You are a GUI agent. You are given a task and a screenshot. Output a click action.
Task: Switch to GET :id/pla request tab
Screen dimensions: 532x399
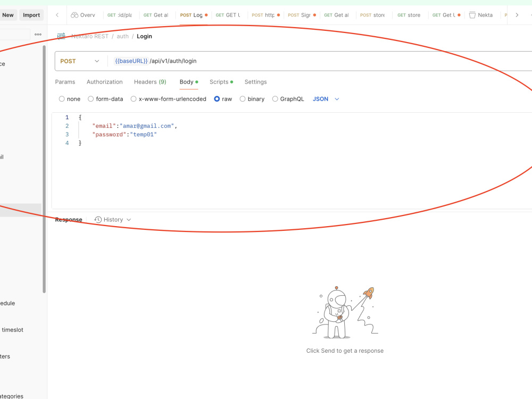pyautogui.click(x=119, y=15)
